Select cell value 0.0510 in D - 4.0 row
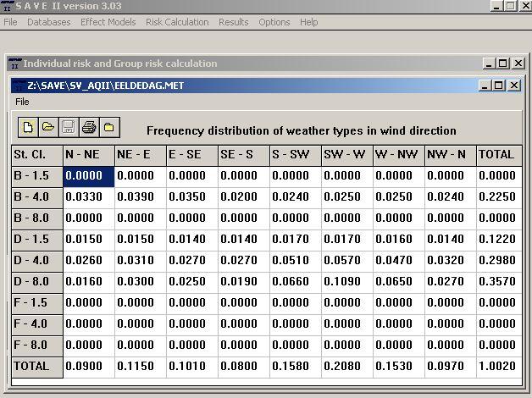 (295, 261)
